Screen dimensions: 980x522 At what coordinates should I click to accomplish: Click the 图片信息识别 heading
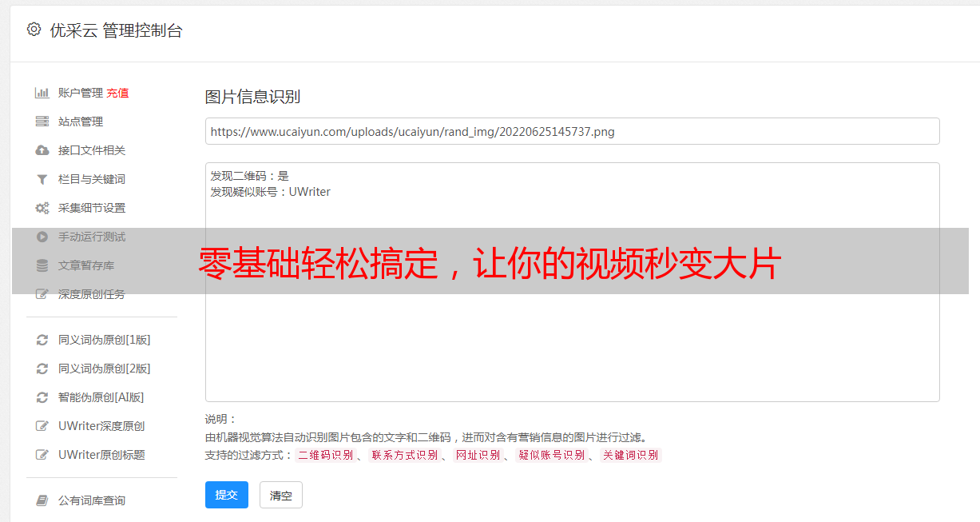(x=252, y=97)
